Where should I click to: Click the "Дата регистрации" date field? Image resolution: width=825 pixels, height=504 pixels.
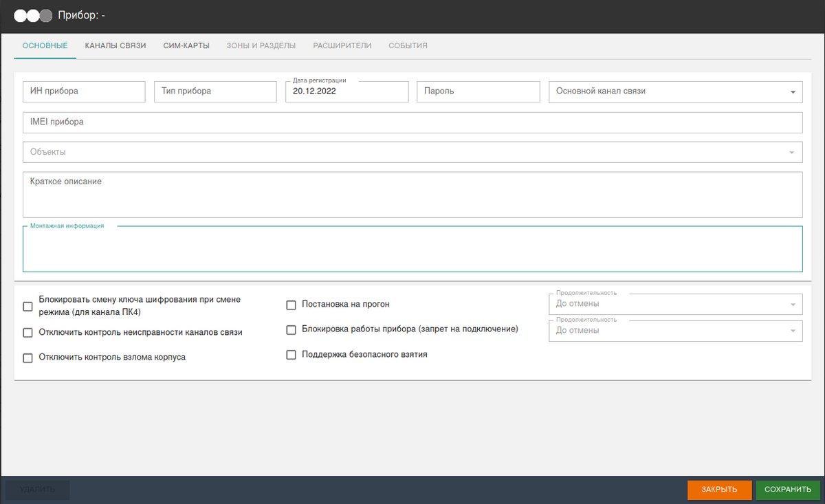(x=346, y=91)
